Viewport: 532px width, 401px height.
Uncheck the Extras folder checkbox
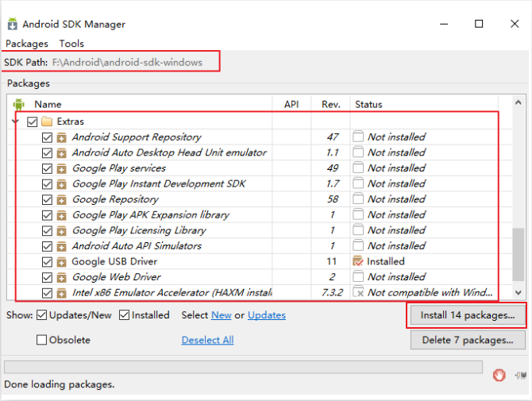[33, 121]
